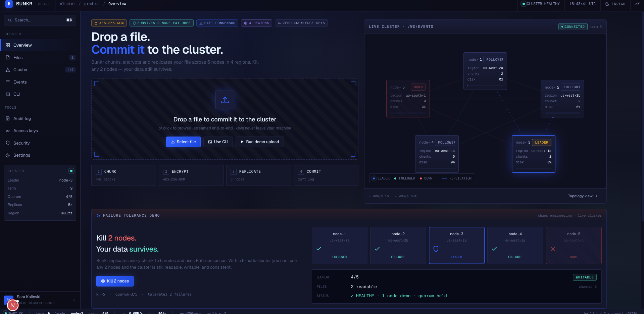This screenshot has height=314, width=644.
Task: Click the Events list icon
Action: [8, 82]
